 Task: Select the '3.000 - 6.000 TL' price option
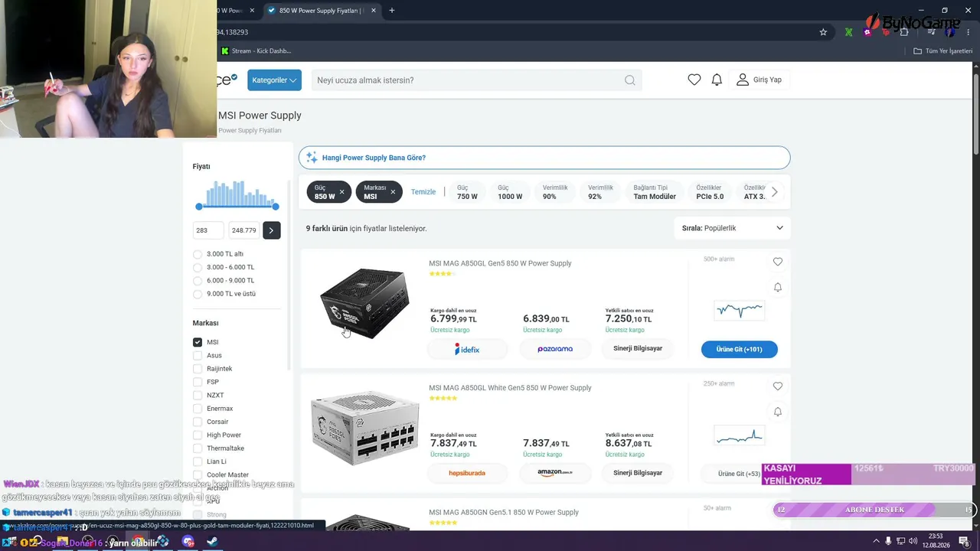tap(198, 267)
